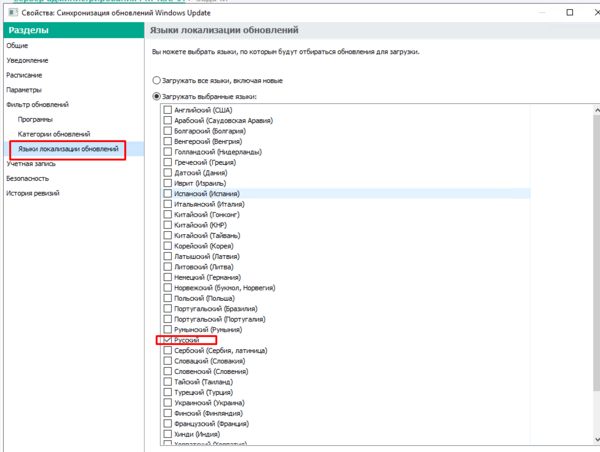Check the Болгарский (Болгария) checkbox
This screenshot has width=600, height=452.
tap(168, 131)
